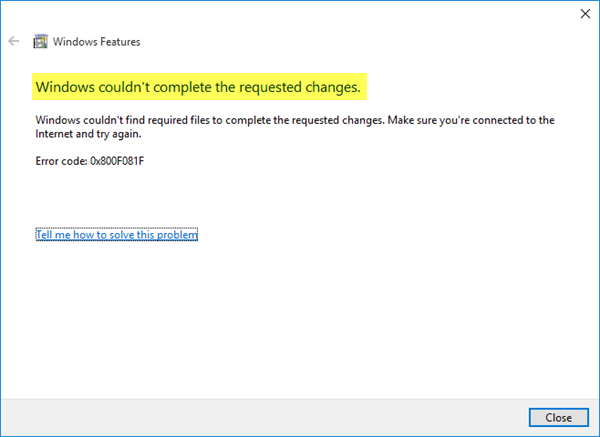Click the back arrow in the header
The height and width of the screenshot is (437, 600).
pos(14,42)
